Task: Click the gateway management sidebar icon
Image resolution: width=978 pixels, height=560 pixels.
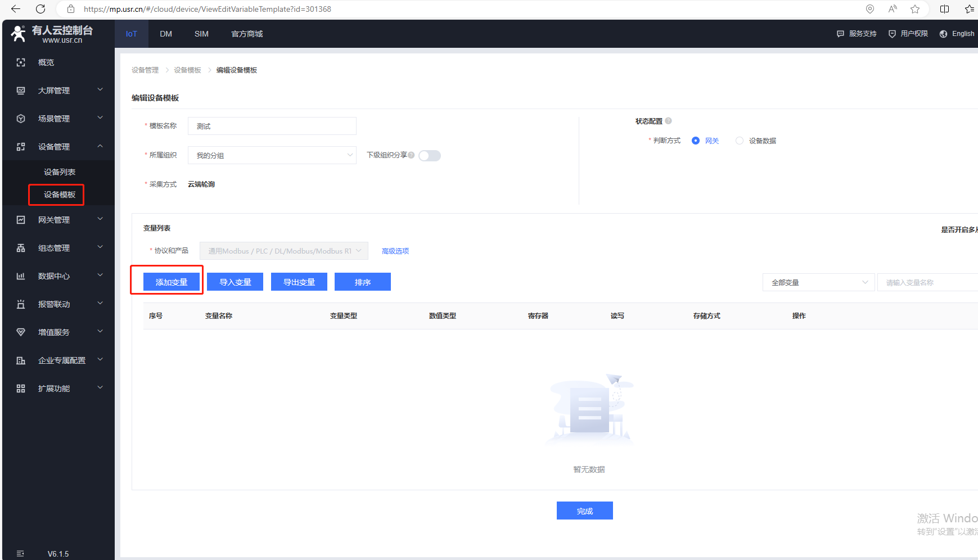Action: (x=21, y=220)
